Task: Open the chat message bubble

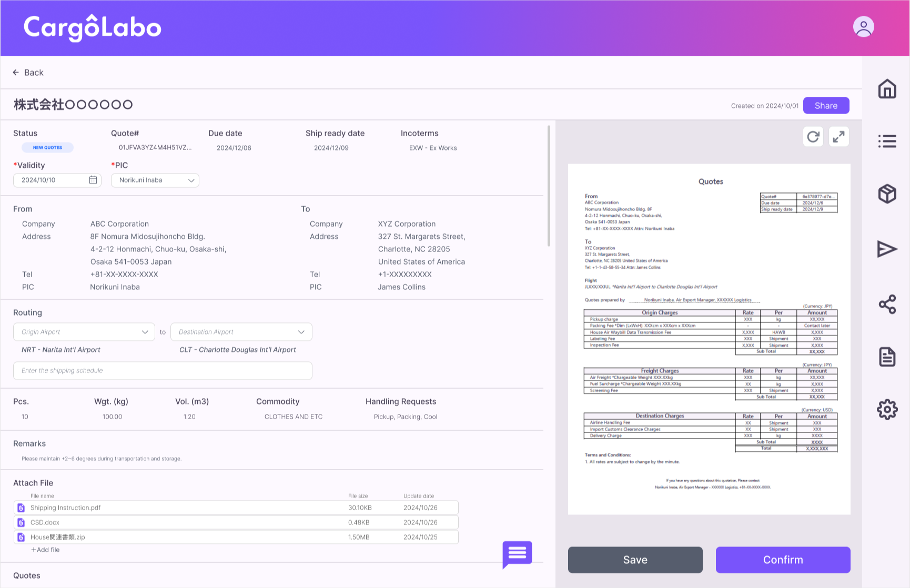Action: [517, 553]
